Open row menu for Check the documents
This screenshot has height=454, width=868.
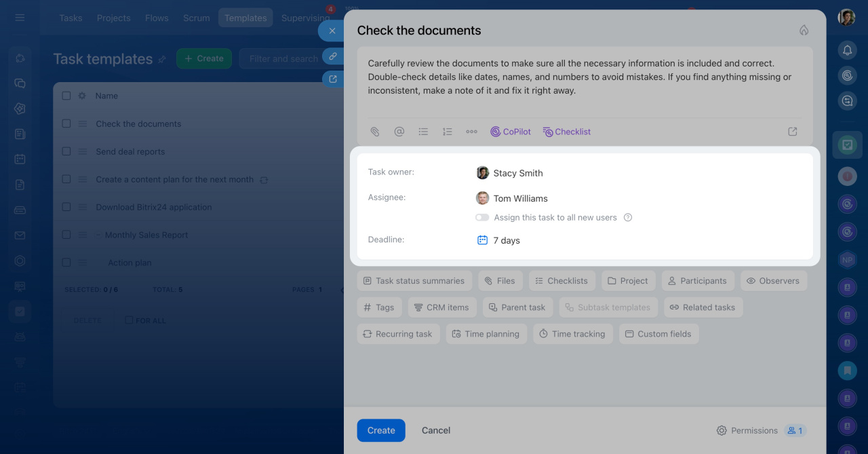coord(83,124)
